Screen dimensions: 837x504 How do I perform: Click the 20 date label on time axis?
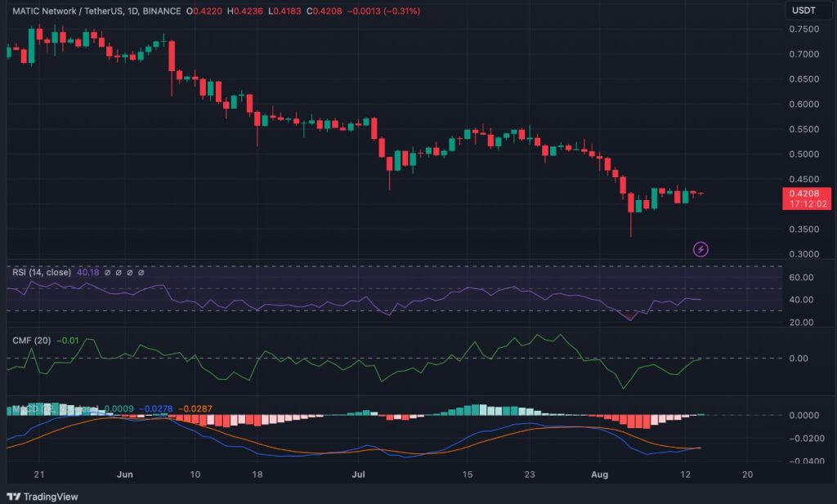coord(747,475)
